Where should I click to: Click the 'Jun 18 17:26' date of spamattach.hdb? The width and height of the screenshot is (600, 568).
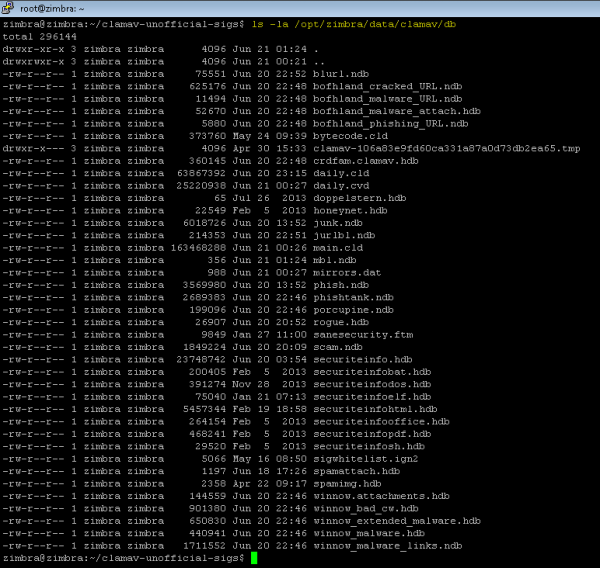pyautogui.click(x=270, y=471)
